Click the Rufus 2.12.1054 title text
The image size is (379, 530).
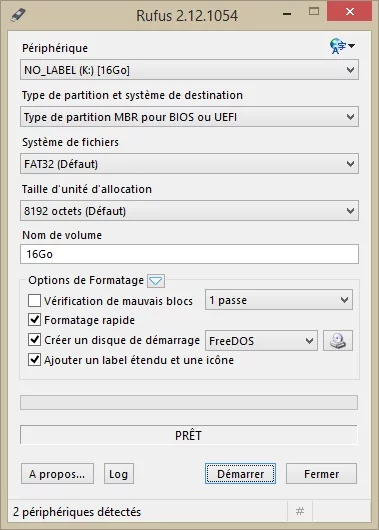pyautogui.click(x=187, y=16)
